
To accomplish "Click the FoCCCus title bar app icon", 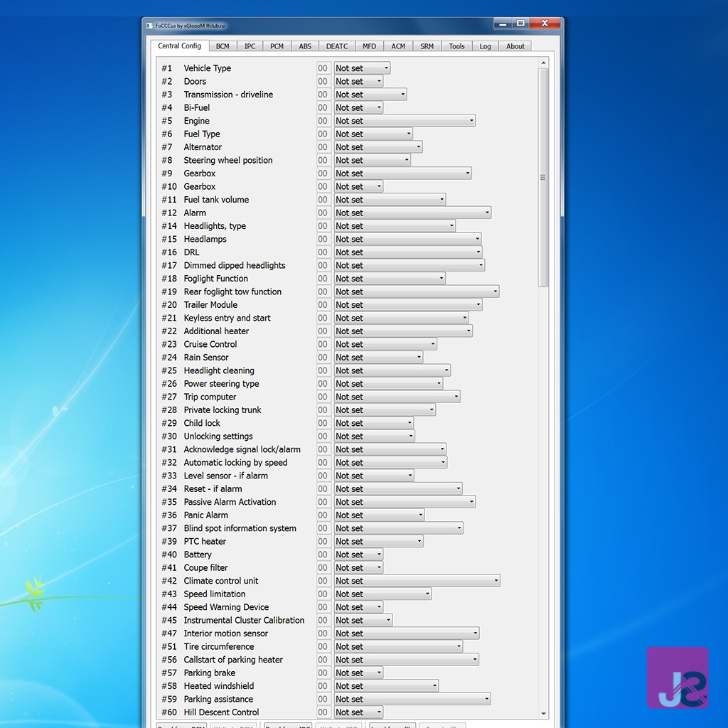I will [x=149, y=26].
